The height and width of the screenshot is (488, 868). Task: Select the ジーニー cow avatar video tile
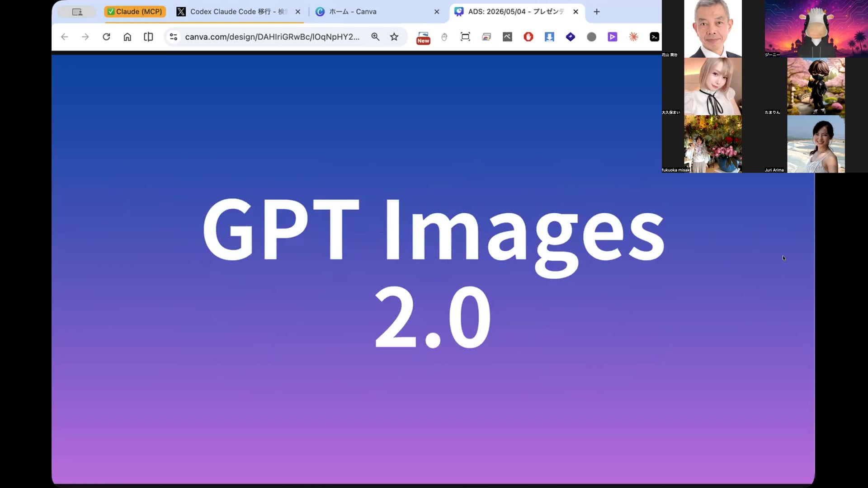(816, 28)
